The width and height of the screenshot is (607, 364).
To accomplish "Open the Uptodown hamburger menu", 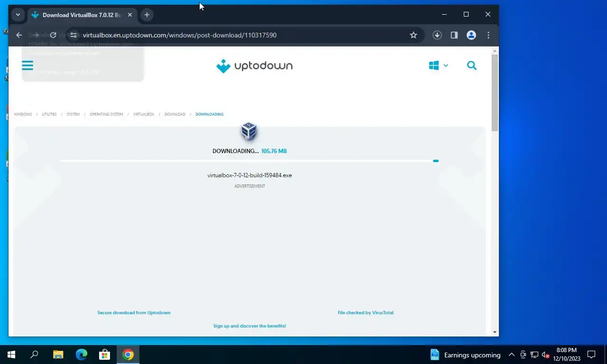I will [28, 65].
